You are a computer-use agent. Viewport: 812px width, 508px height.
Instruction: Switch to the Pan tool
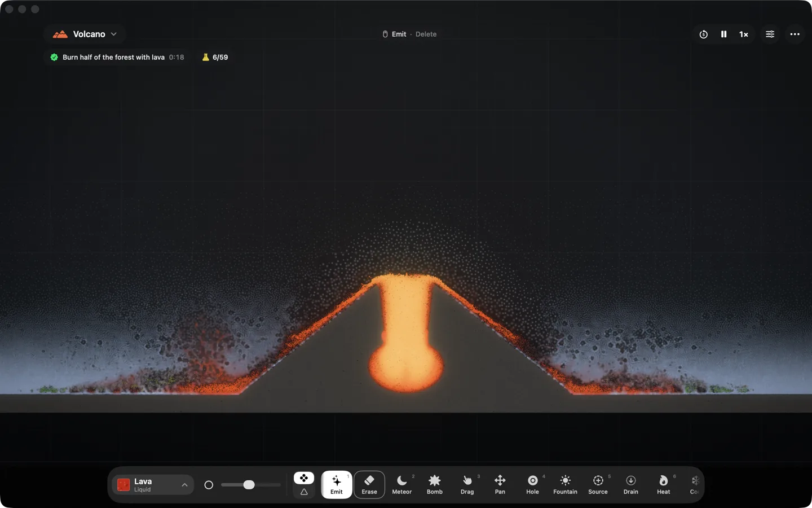[500, 484]
